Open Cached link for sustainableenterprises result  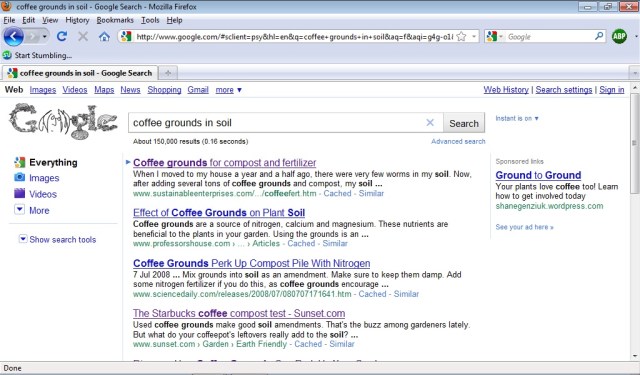(337, 193)
